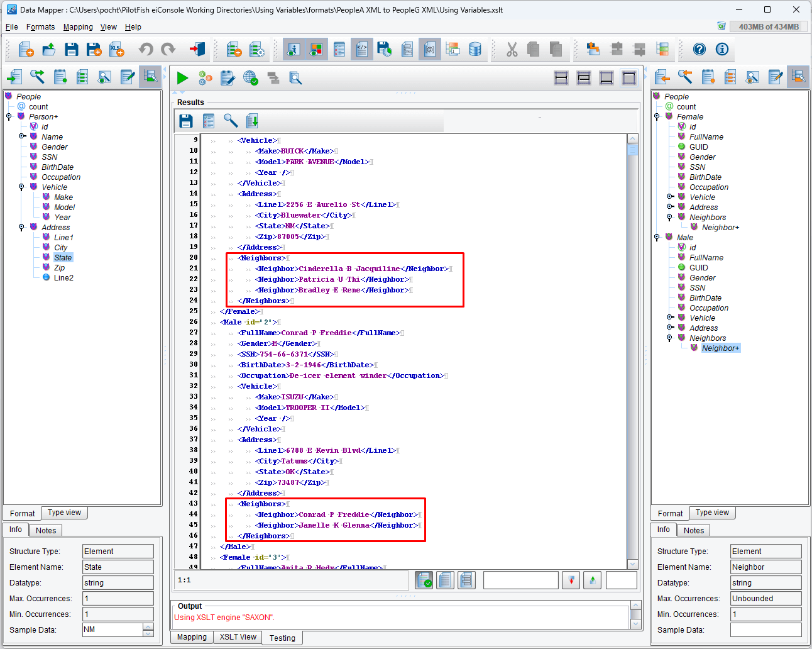Toggle the @ attribute document toolbar button
The width and height of the screenshot is (812, 649).
coord(430,49)
